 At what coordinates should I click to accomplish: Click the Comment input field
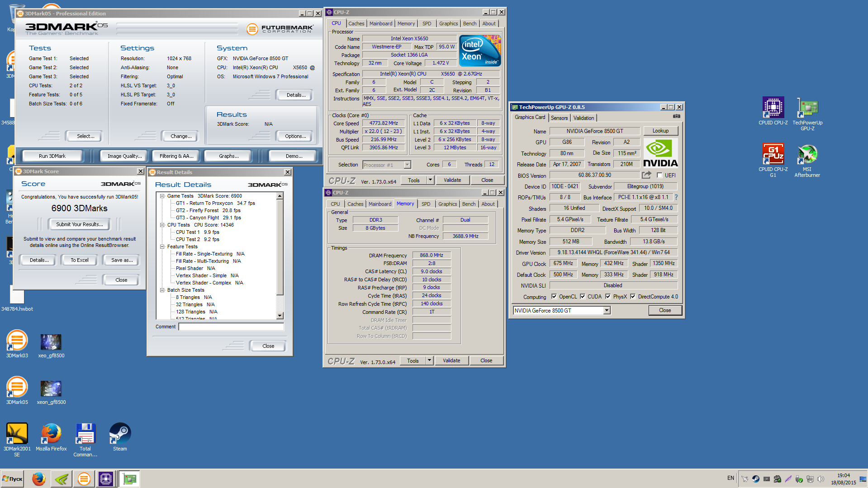(231, 327)
